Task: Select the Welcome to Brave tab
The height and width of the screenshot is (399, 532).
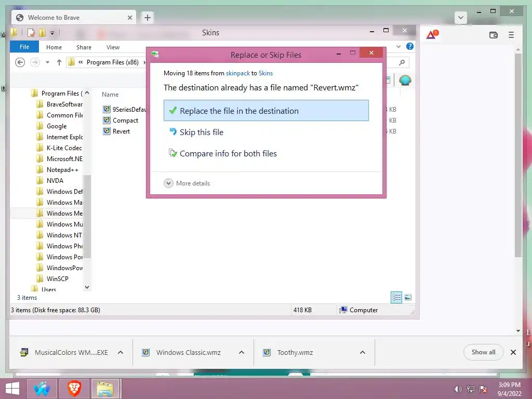Action: (x=73, y=18)
